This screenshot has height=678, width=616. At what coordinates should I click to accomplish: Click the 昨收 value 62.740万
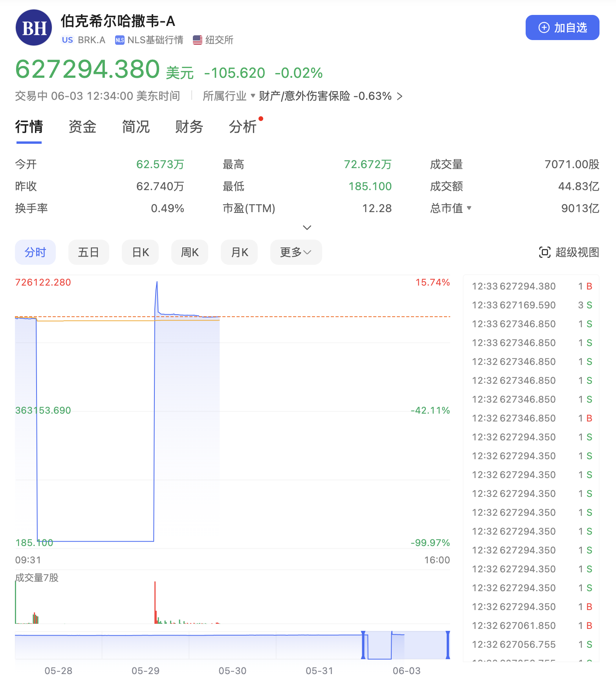160,186
